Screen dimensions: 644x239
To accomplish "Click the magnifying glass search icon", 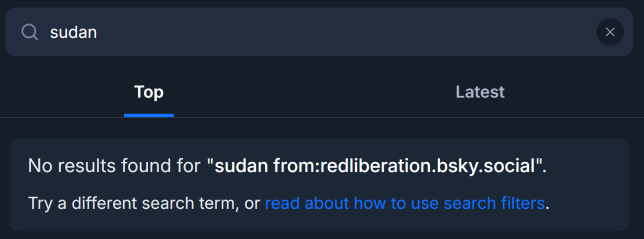I will point(29,32).
